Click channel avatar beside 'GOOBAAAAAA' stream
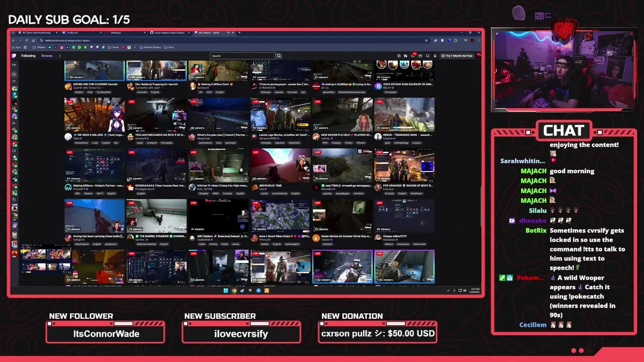 [x=130, y=188]
